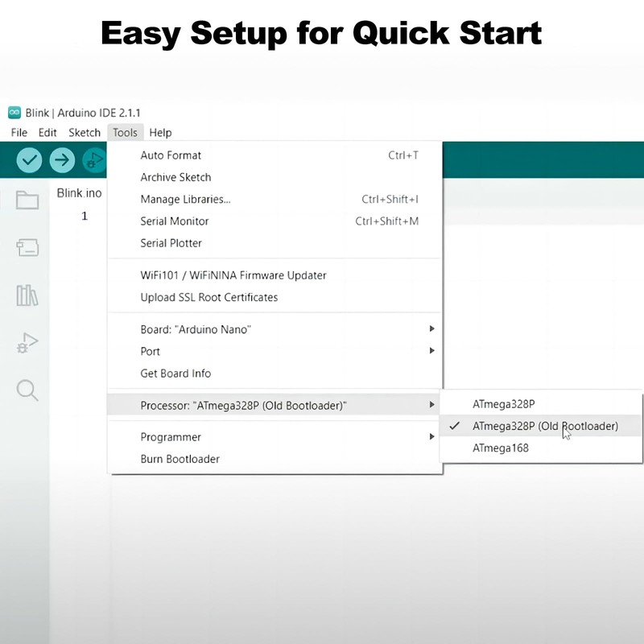The image size is (644, 644).
Task: Open Serial Monitor from the menu
Action: coord(175,221)
